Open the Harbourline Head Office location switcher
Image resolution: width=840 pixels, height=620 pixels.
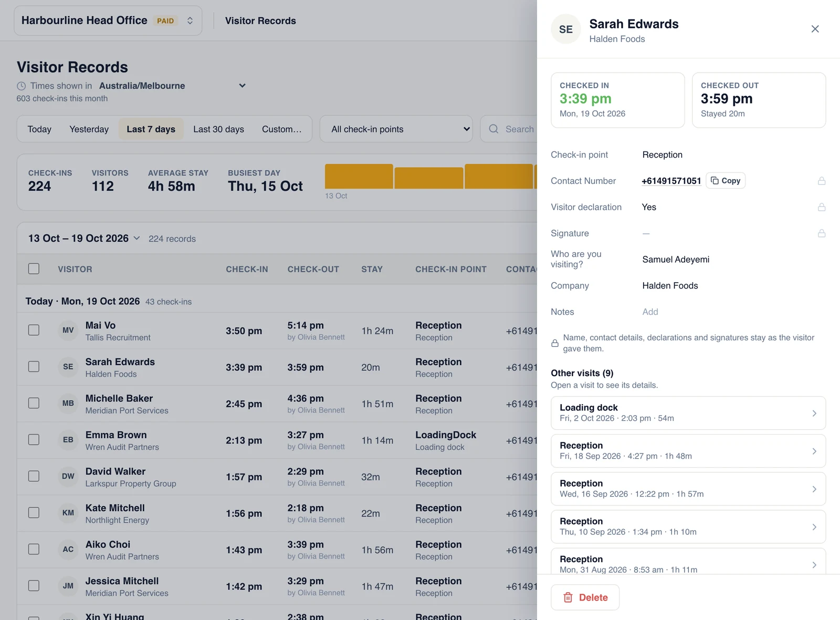pos(108,20)
